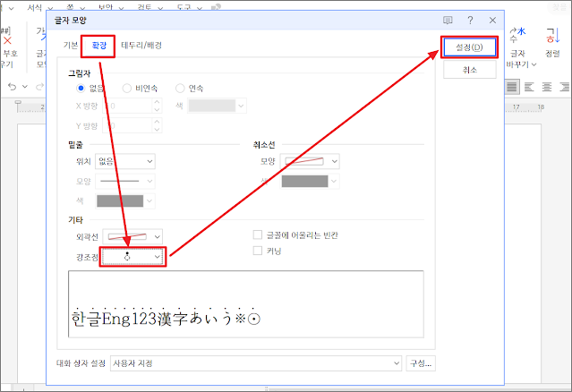
Task: Open 외곽선 dropdown in 기타 section
Action: (132, 236)
